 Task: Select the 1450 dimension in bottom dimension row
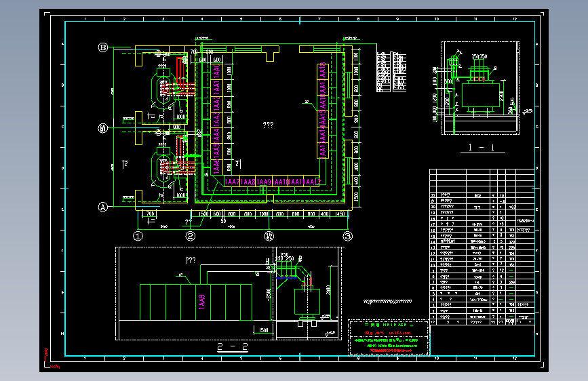pos(340,214)
